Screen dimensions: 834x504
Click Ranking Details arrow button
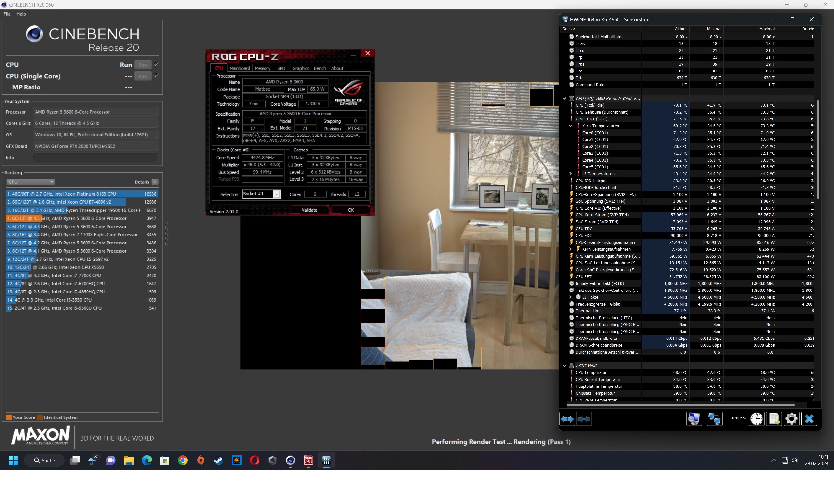pyautogui.click(x=155, y=182)
